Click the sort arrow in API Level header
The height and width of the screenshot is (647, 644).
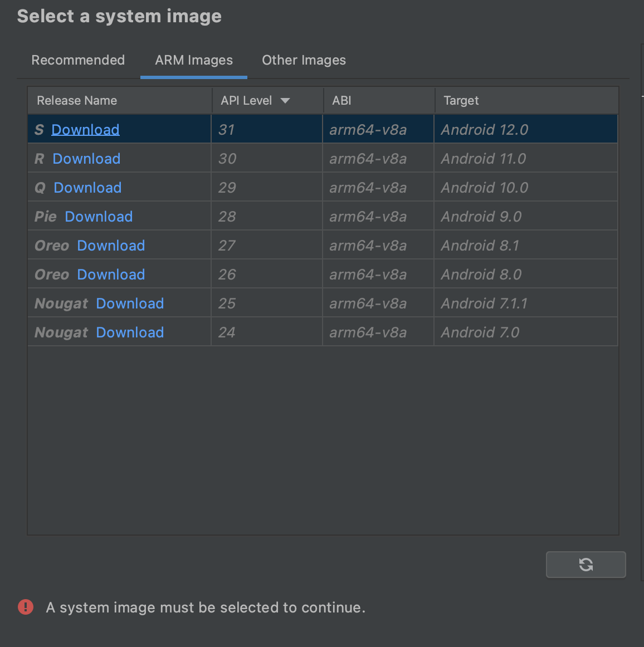tap(285, 101)
